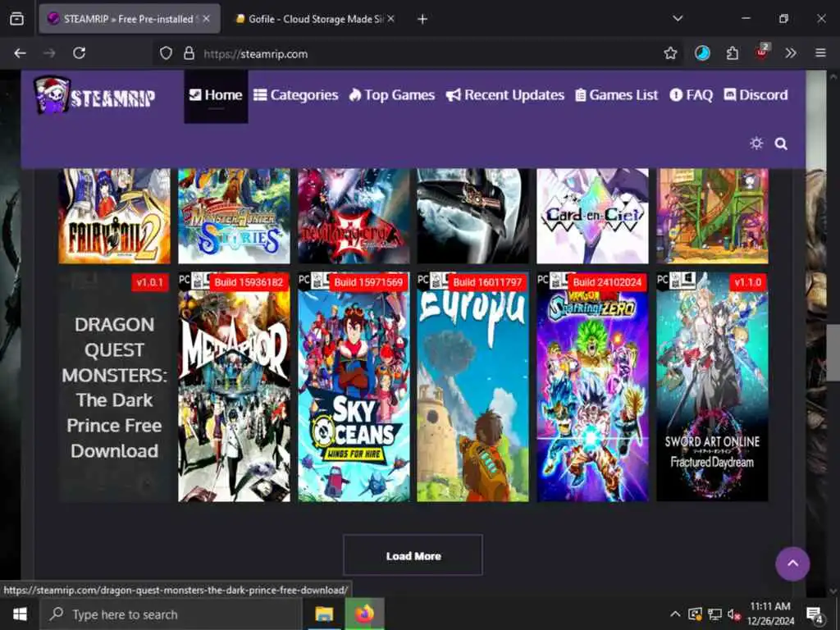
Task: Select the STEAMRIP browser tab
Action: click(x=130, y=20)
